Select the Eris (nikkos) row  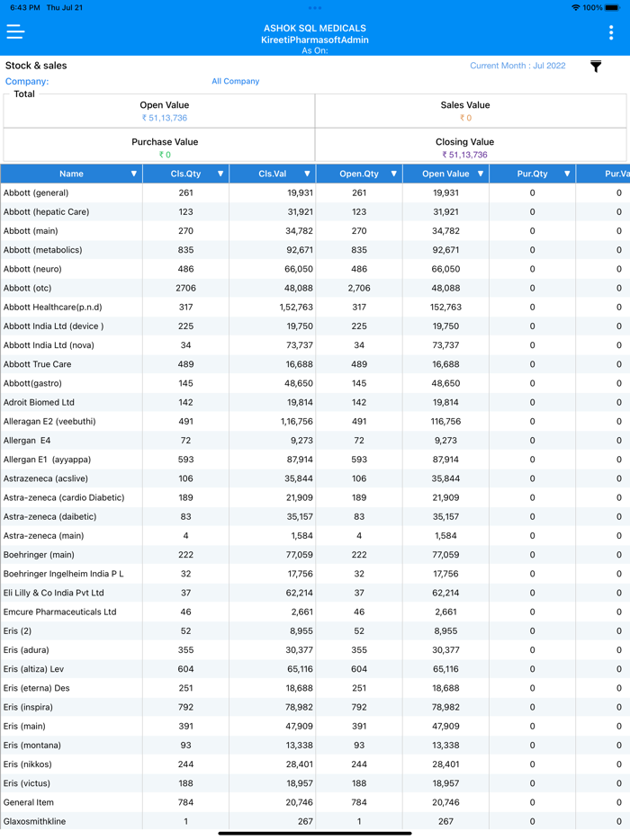coord(315,764)
